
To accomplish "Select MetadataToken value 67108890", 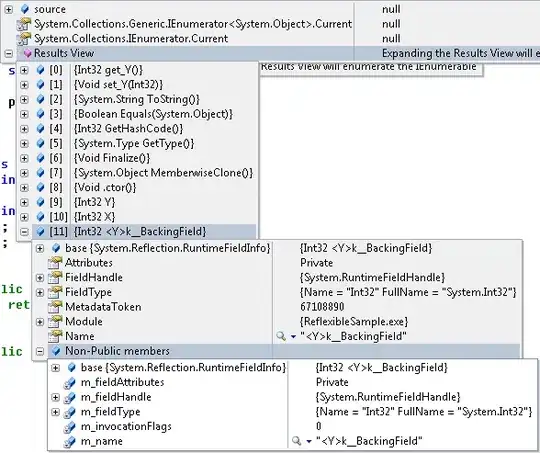I will point(322,307).
